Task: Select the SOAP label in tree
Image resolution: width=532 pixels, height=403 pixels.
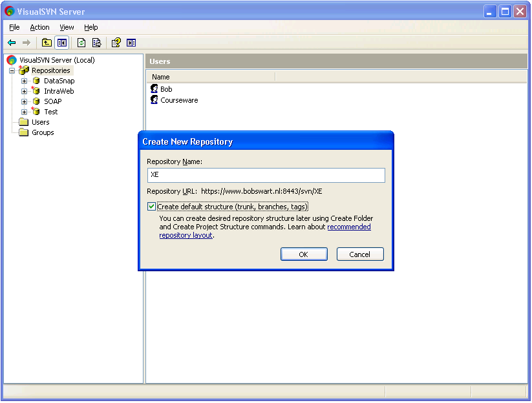Action: pos(53,101)
